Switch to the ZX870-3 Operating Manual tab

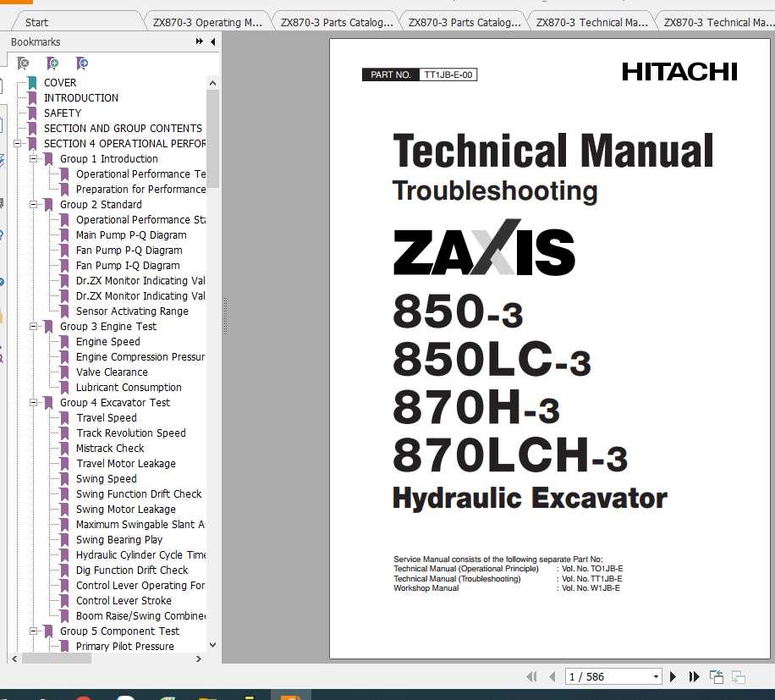206,20
